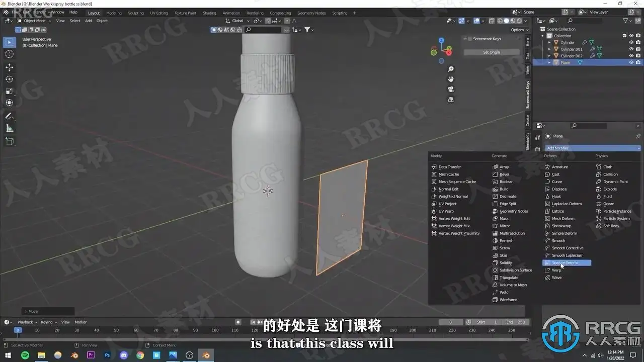Viewport: 644px width, 362px height.
Task: Choose the Move tool
Action: tap(10, 67)
